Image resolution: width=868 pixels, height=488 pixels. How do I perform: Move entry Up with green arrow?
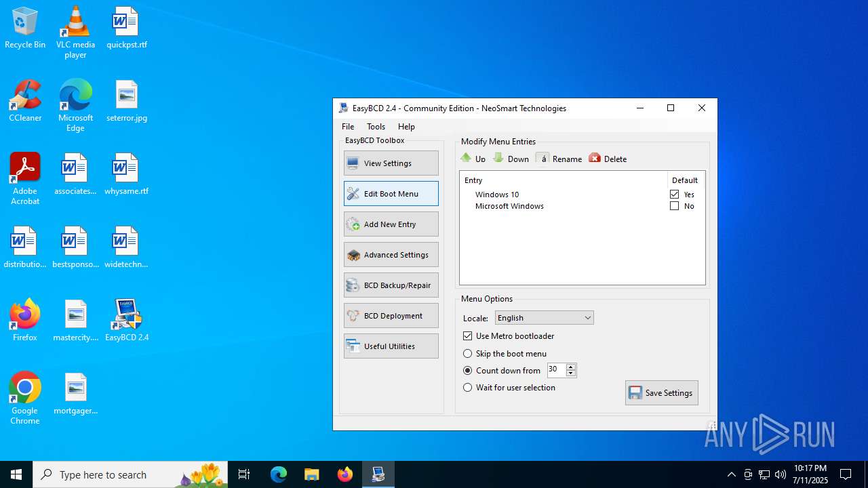point(473,159)
